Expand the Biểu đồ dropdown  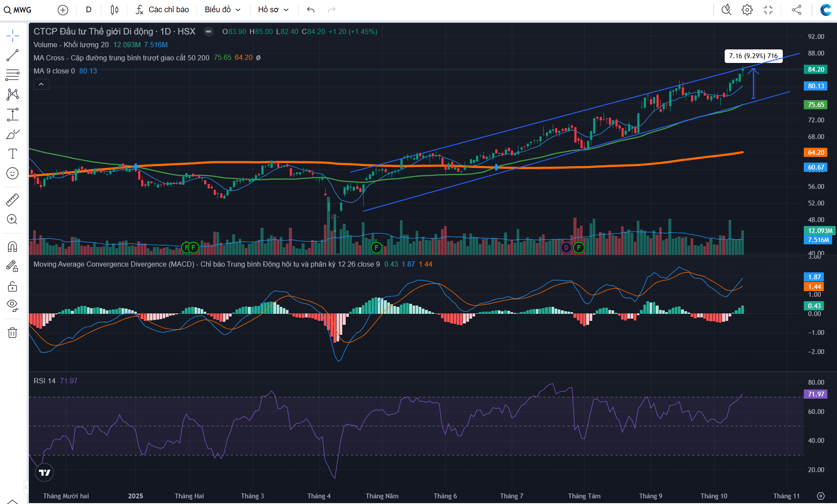[222, 10]
